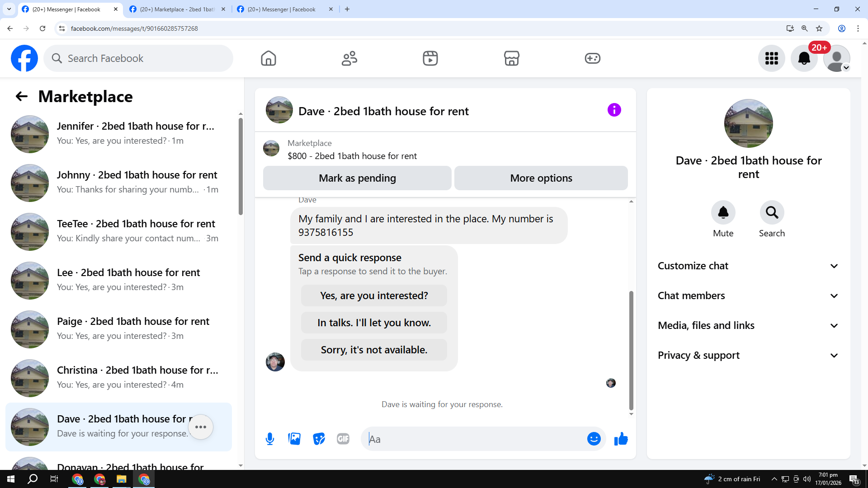868x488 pixels.
Task: Click purple conversation information icon
Action: click(614, 110)
